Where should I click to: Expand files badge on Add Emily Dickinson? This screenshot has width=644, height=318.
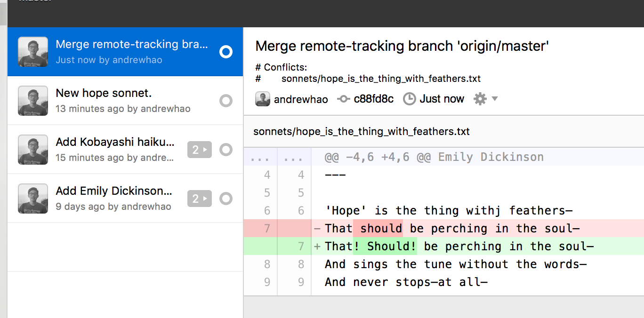pos(200,199)
